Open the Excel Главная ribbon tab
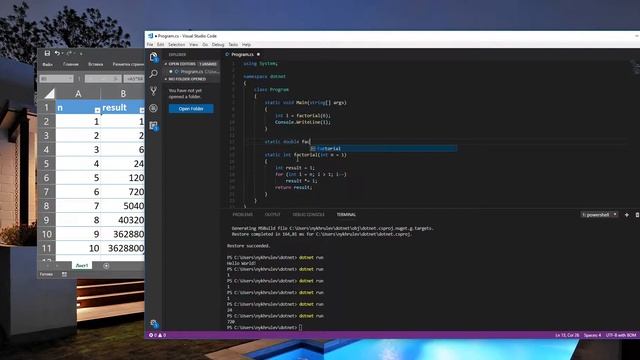 tap(71, 64)
